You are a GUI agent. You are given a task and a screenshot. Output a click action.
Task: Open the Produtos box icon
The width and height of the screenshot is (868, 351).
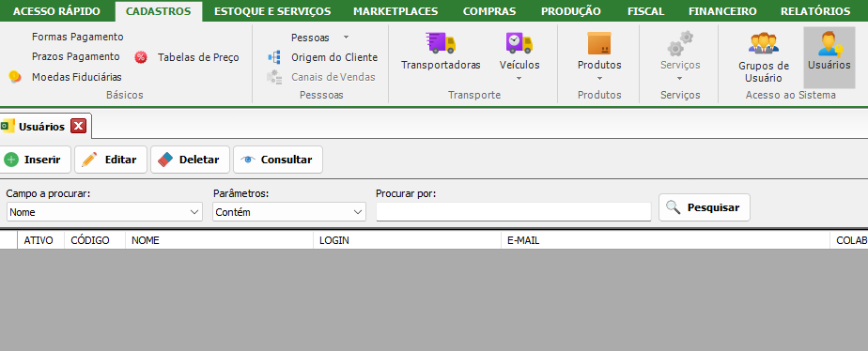point(599,42)
